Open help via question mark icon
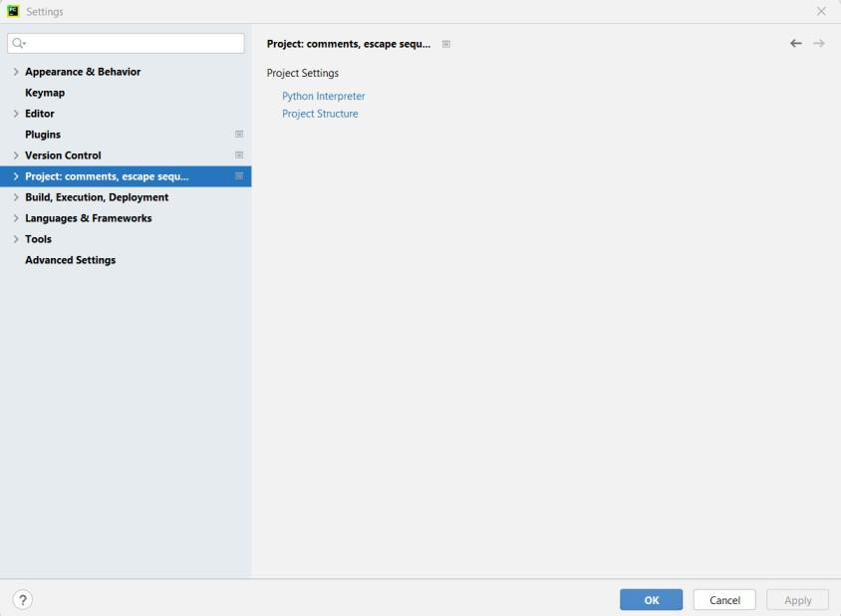The image size is (841, 616). [x=23, y=600]
